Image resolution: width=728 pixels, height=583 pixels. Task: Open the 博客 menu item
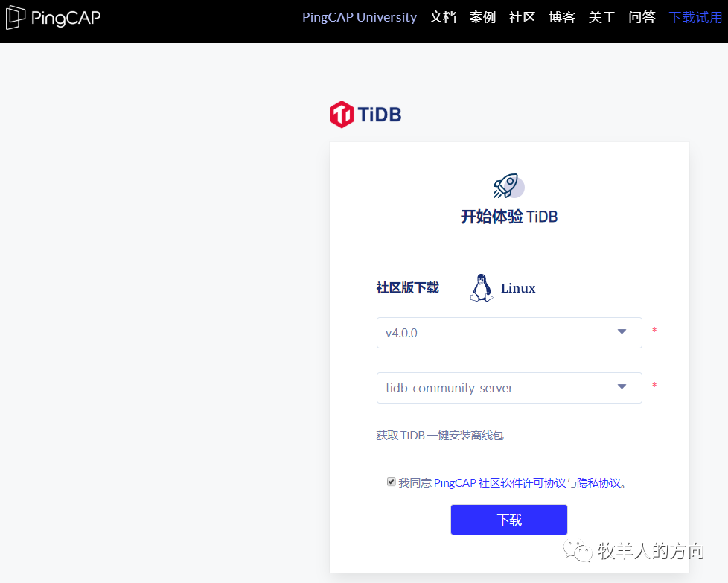point(562,17)
